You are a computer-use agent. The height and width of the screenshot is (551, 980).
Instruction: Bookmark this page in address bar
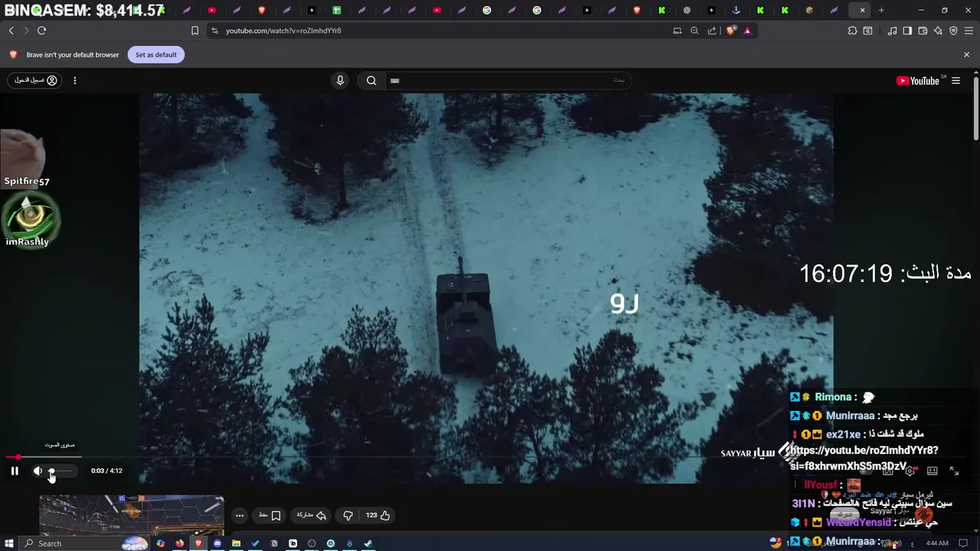tap(194, 31)
